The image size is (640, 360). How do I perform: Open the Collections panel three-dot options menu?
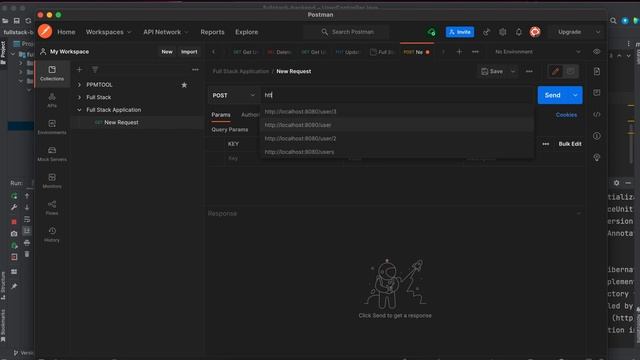pyautogui.click(x=196, y=70)
